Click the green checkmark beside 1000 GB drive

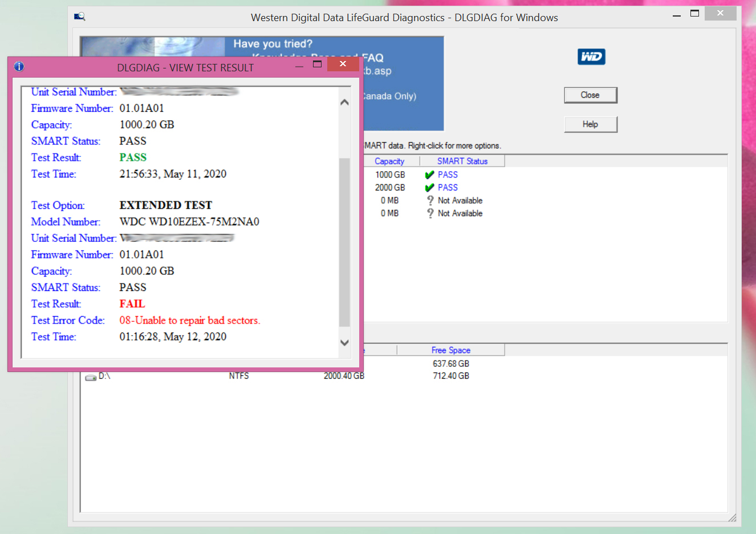point(429,175)
